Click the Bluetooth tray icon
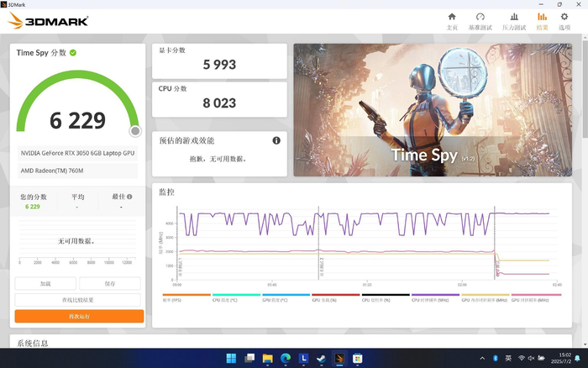The image size is (588, 368). (495, 358)
